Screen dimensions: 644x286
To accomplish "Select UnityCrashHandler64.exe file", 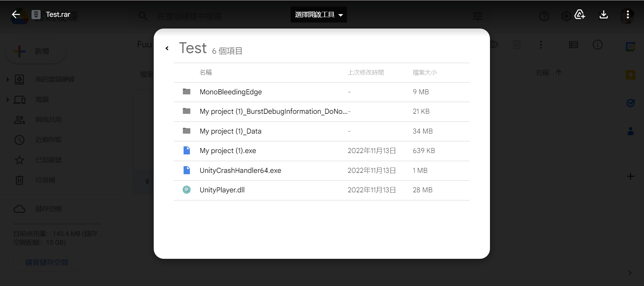I will pyautogui.click(x=322, y=171).
